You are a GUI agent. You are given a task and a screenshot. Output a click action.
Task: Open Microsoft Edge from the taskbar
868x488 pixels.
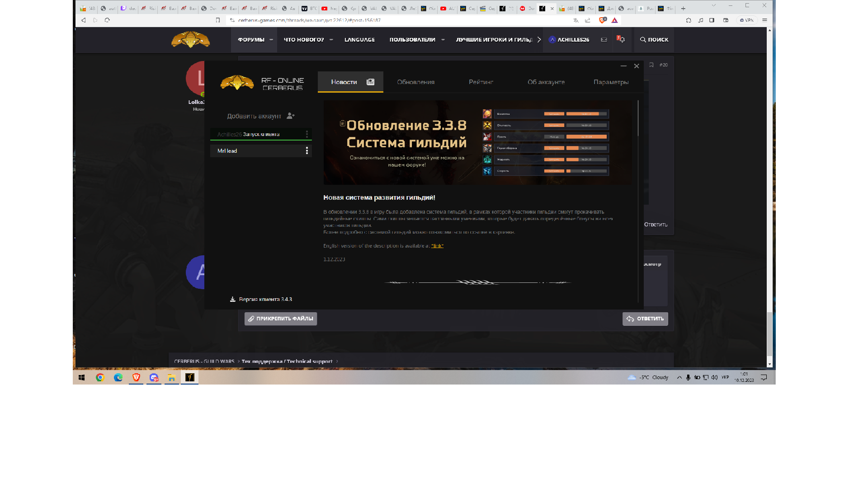118,378
